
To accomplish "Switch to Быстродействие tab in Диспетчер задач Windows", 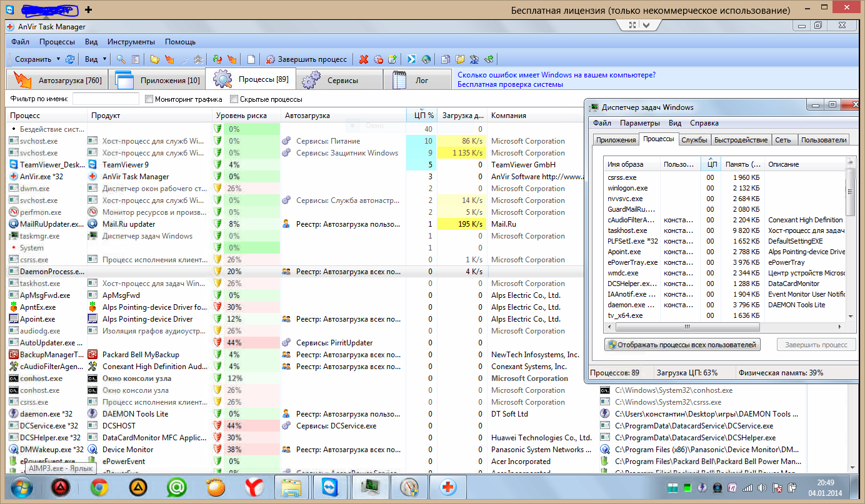I will (741, 140).
